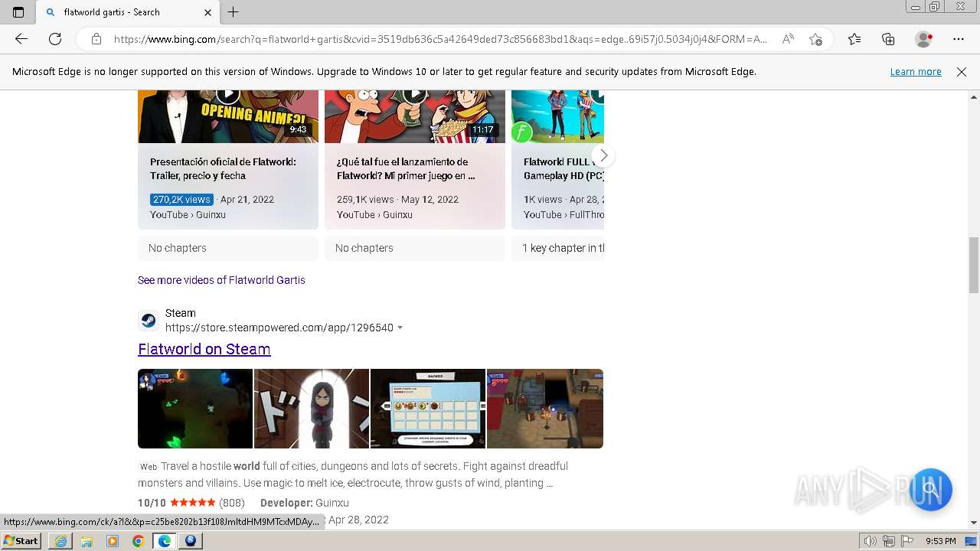The image size is (980, 551).
Task: Open the Windows Start menu
Action: [x=21, y=540]
